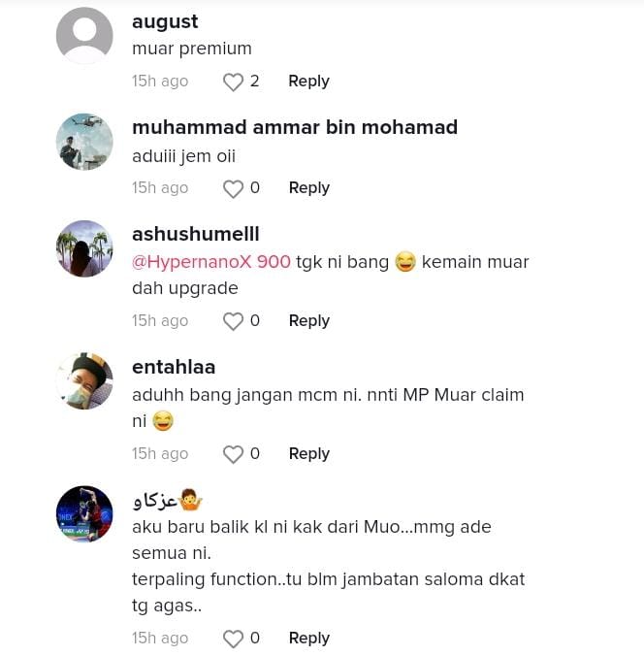
Task: View ashushumelll's palm tree avatar
Action: [84, 248]
